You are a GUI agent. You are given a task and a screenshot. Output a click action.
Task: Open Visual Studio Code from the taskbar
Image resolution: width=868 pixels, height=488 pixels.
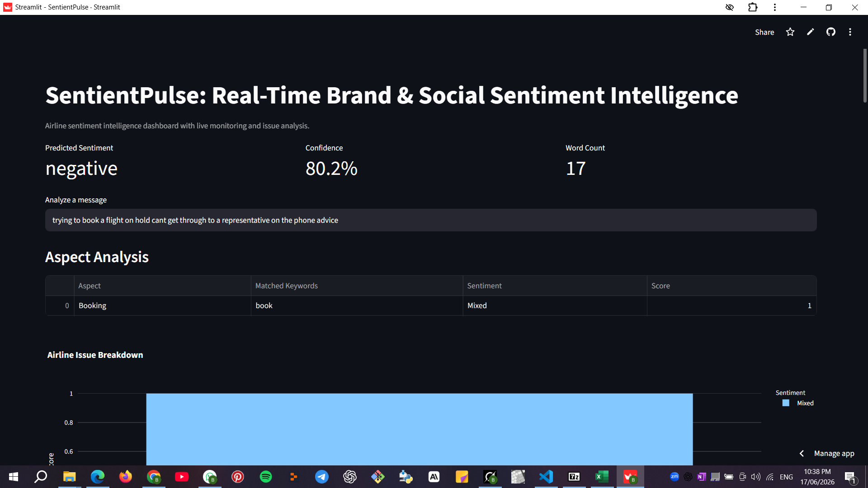[x=546, y=477]
